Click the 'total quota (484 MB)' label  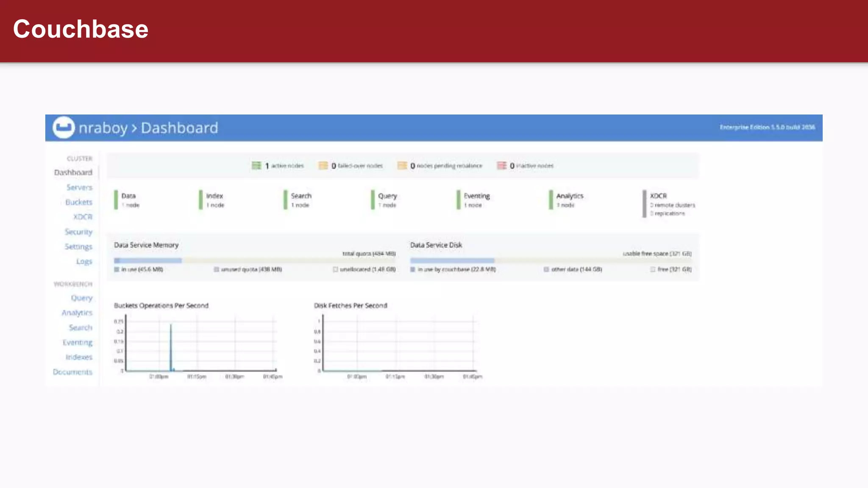pyautogui.click(x=369, y=253)
